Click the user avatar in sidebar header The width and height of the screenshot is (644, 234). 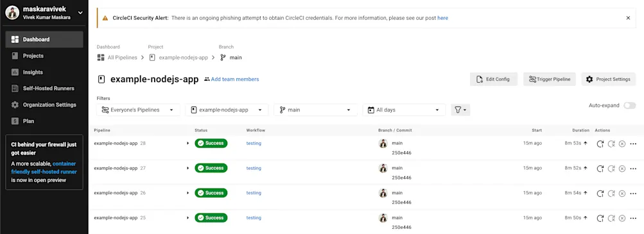[12, 12]
